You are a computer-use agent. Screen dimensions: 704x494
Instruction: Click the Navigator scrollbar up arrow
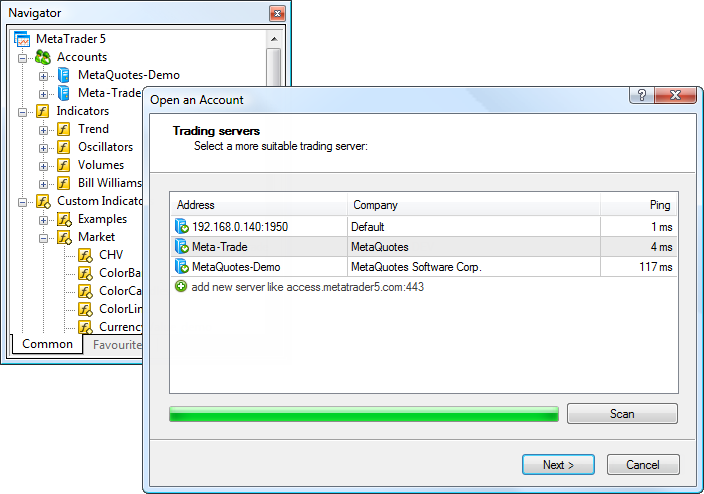[x=274, y=40]
